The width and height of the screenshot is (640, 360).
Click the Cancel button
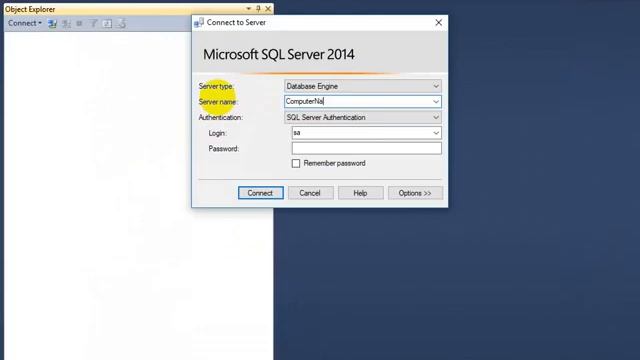[x=310, y=193]
